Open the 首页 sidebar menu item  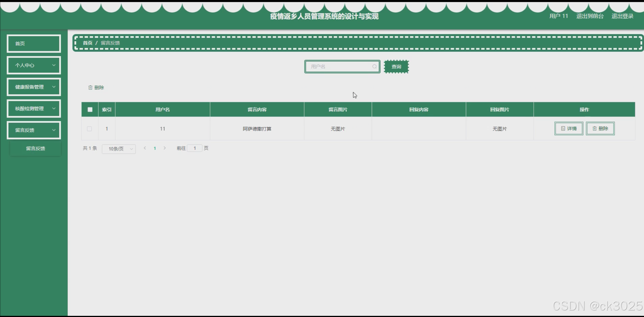point(34,44)
